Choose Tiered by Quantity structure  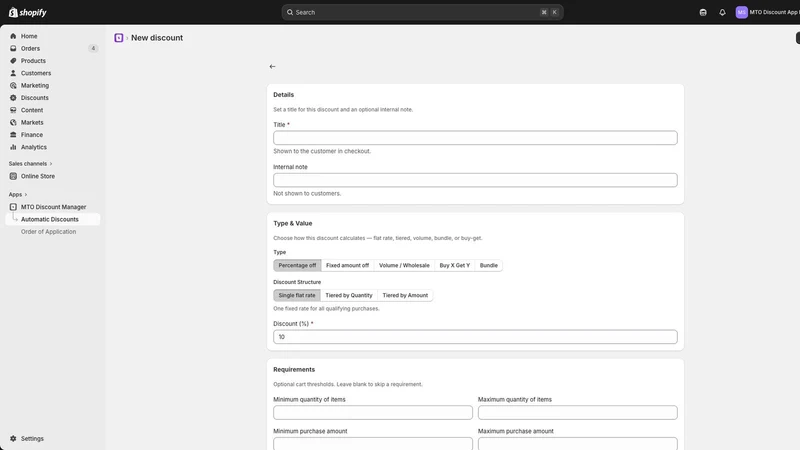tap(349, 295)
